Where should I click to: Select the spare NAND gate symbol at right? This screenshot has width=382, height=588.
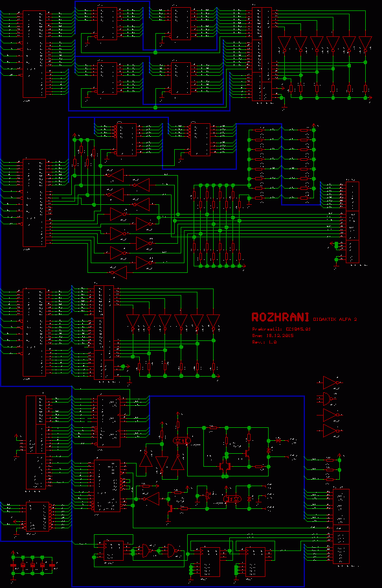coord(329,399)
